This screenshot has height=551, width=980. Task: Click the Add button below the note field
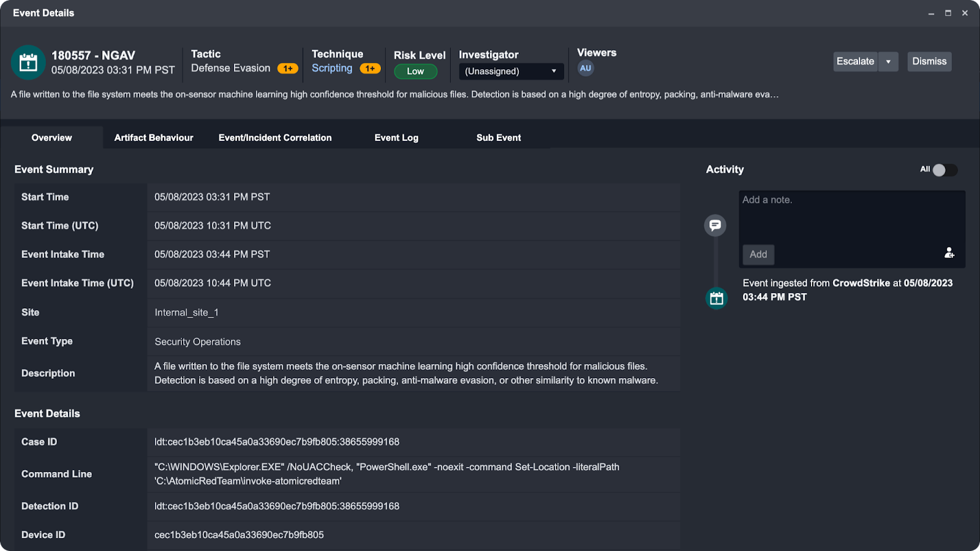click(758, 254)
